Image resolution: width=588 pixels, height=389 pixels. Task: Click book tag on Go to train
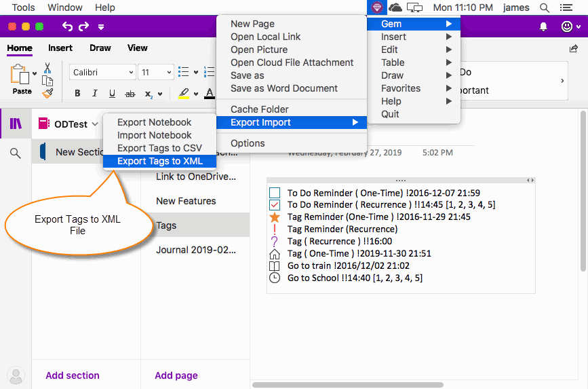coord(275,266)
